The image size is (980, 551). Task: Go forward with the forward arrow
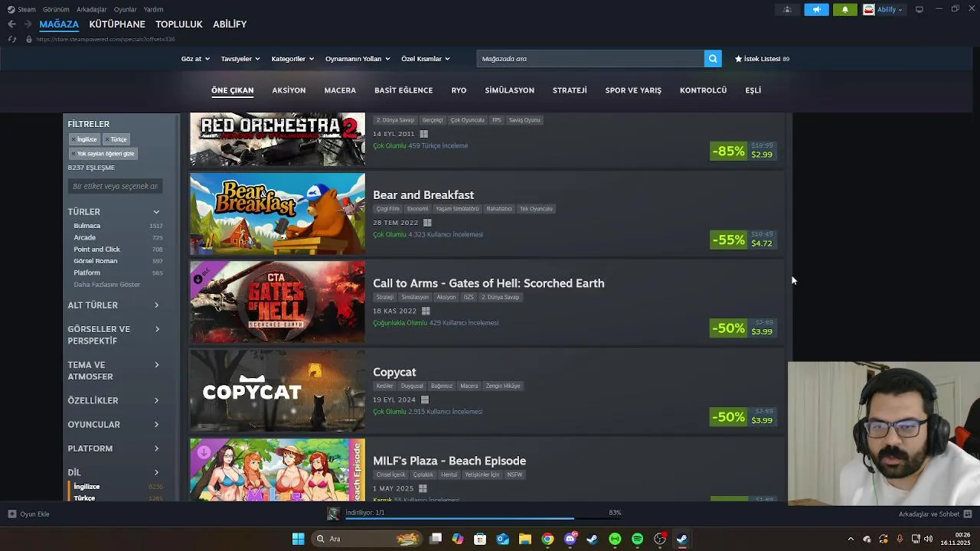pos(28,24)
